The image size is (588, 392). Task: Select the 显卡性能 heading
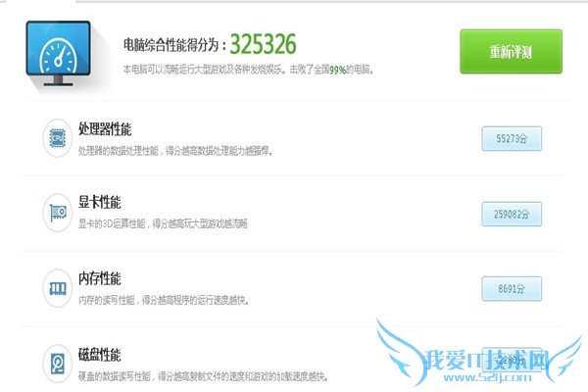(x=100, y=202)
